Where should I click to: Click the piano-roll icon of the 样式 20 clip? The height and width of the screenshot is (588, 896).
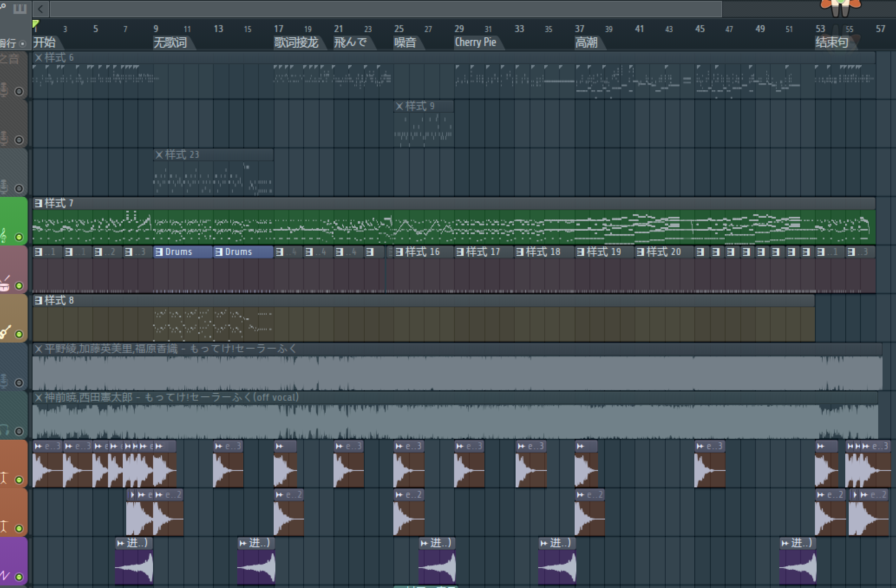click(x=641, y=252)
